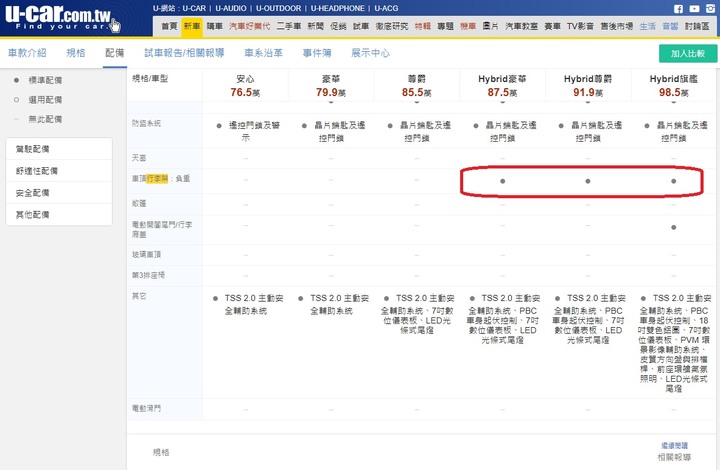The width and height of the screenshot is (720, 470).
Task: Jump to 駕駛配備 in the sidebar
Action: (x=59, y=149)
